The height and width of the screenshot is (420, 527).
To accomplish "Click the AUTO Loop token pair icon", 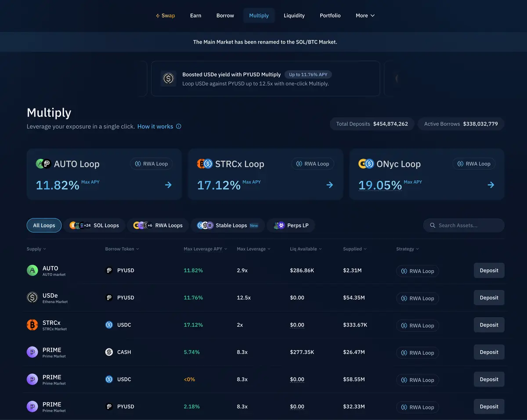I will click(x=43, y=164).
